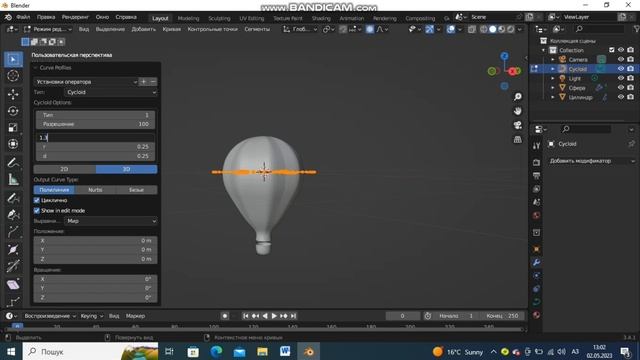
Task: Click the zoom viewport magnifier icon
Action: 518,97
